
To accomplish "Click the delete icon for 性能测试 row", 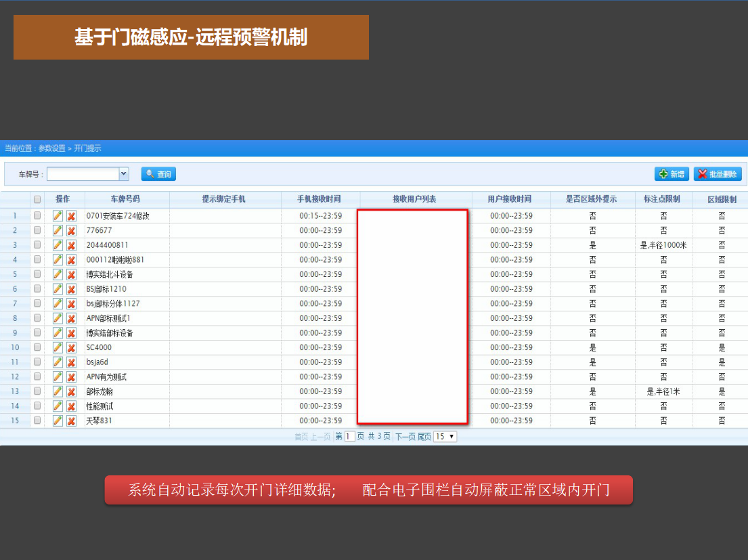I will click(71, 406).
